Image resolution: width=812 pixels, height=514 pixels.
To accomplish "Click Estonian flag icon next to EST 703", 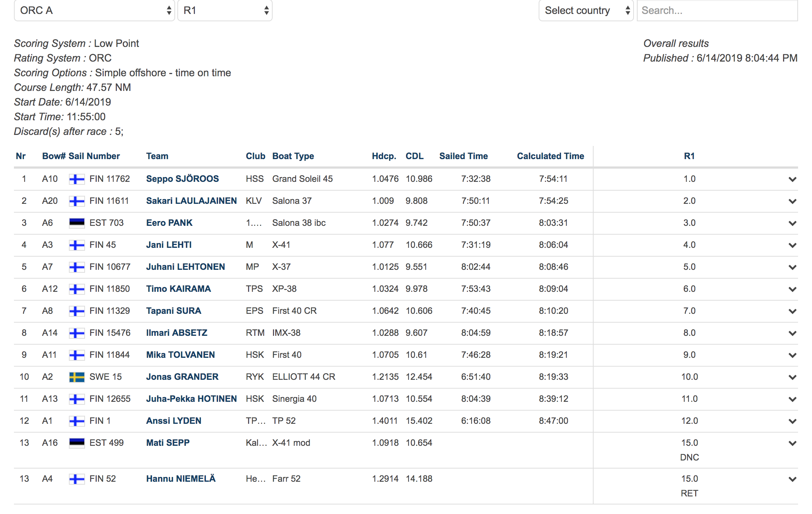I will (77, 223).
